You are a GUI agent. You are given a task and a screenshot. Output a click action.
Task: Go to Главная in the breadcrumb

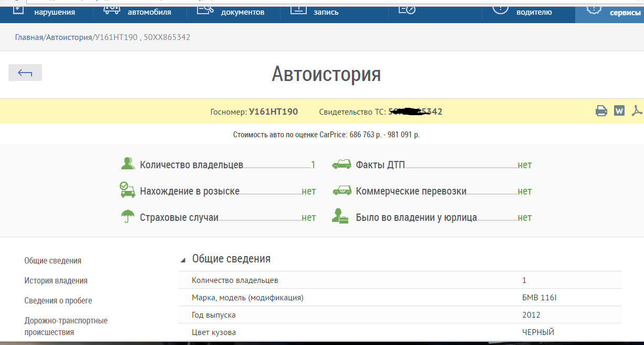(29, 37)
